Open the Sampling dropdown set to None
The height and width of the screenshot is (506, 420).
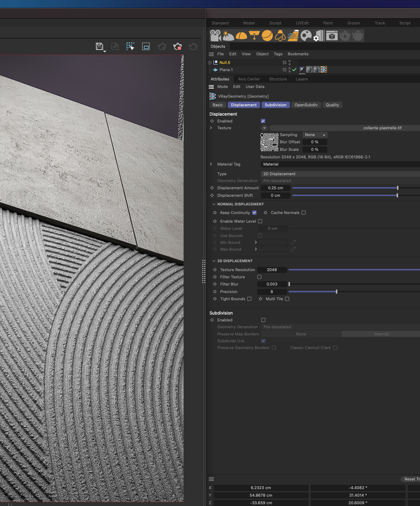point(315,135)
